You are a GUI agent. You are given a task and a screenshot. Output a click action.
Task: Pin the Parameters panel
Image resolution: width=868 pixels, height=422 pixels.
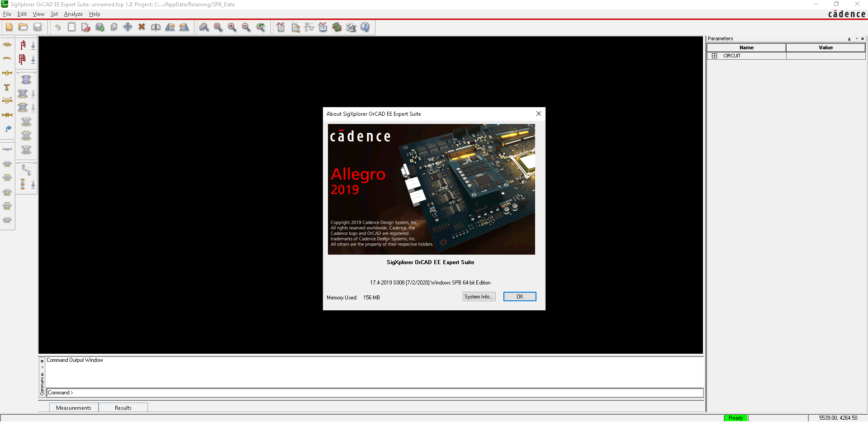click(x=849, y=39)
